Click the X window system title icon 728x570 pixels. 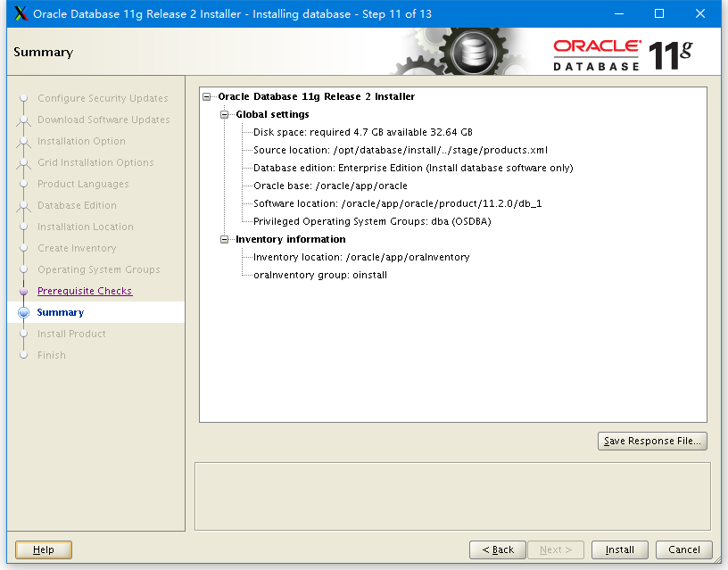(21, 14)
